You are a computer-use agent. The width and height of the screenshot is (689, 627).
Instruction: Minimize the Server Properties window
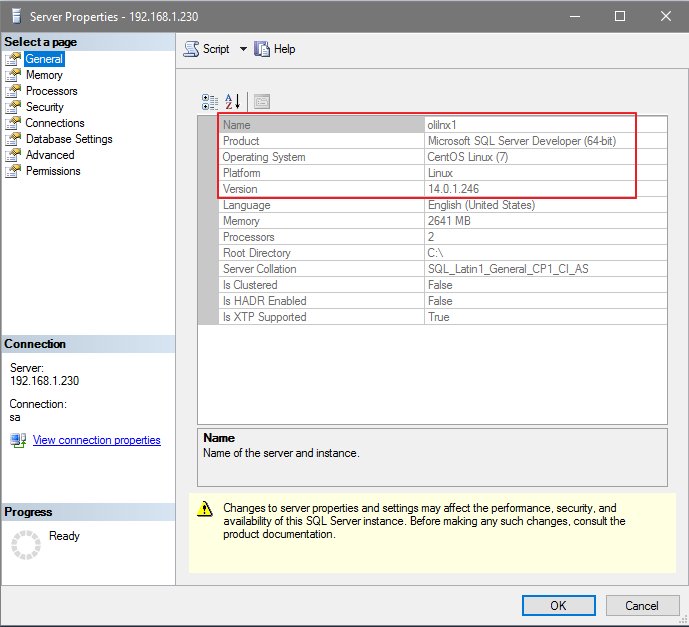tap(575, 16)
